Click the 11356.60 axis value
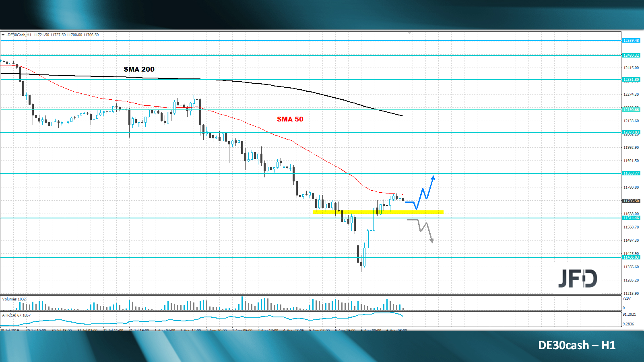Image resolution: width=644 pixels, height=362 pixels. [x=631, y=267]
